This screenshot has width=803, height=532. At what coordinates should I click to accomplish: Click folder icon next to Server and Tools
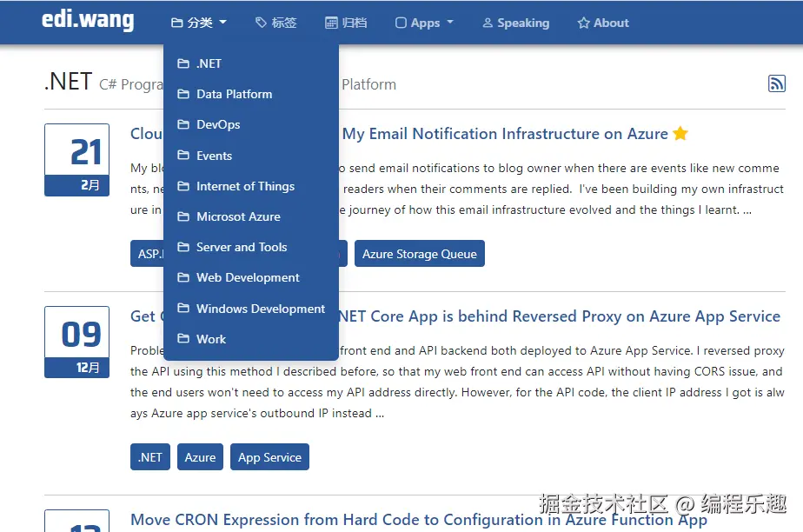tap(183, 247)
